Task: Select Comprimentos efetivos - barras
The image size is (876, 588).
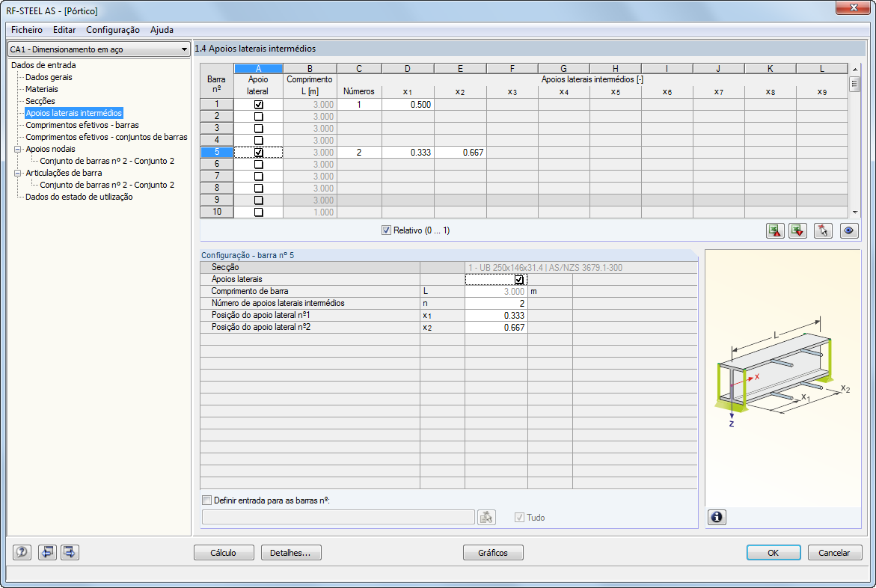Action: tap(82, 125)
